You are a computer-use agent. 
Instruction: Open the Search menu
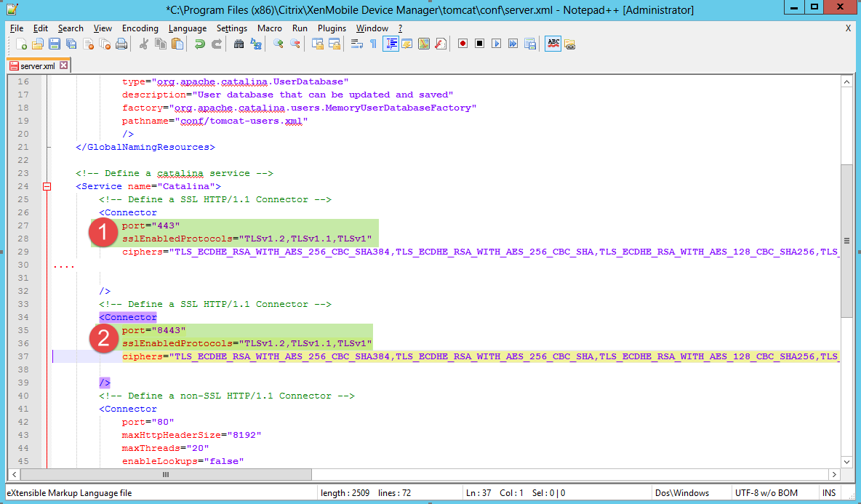tap(71, 28)
